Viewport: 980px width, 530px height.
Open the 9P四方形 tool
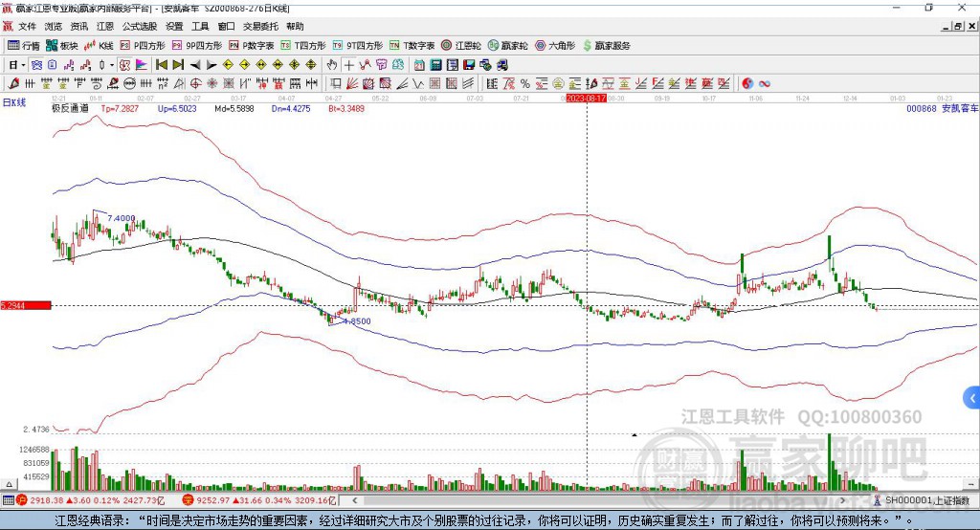click(x=197, y=46)
